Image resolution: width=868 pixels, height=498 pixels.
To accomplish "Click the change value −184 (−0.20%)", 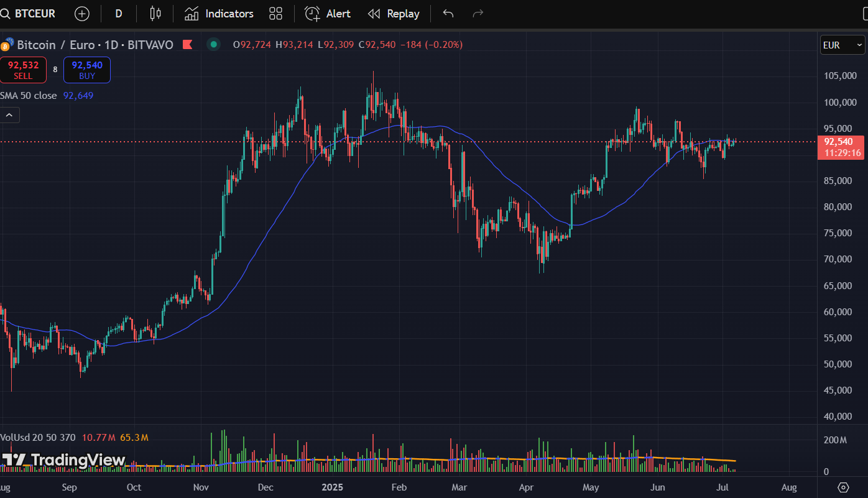I will [x=431, y=45].
